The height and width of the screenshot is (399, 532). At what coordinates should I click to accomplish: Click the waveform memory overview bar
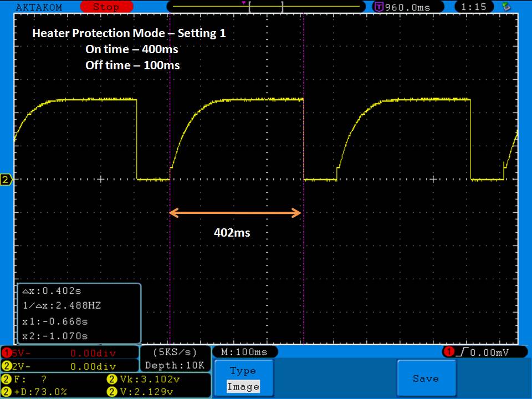tap(266, 7)
